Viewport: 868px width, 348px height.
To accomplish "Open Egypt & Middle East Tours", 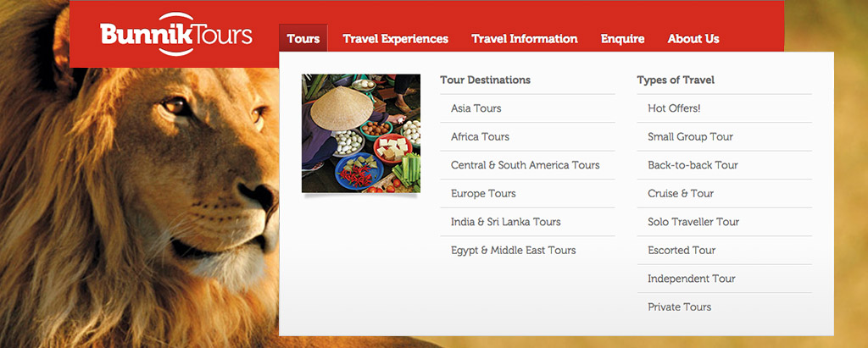I will 513,250.
